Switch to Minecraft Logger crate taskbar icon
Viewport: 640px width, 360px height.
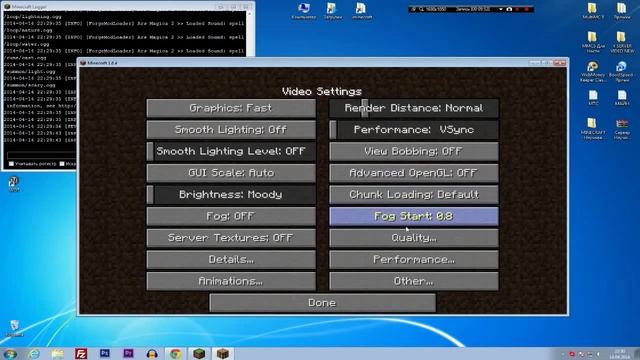(223, 353)
